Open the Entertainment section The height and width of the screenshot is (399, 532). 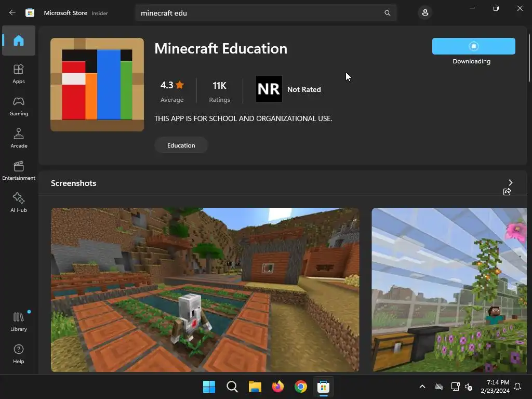pos(19,170)
